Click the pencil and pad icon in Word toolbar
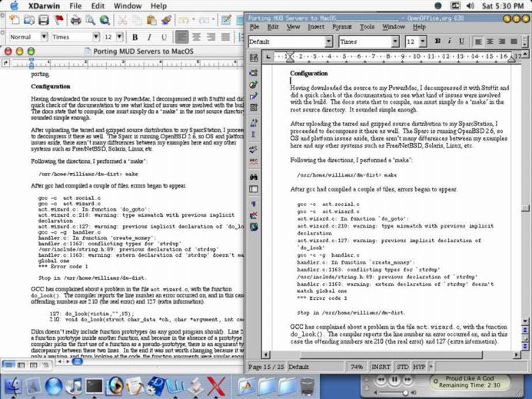 pyautogui.click(x=226, y=20)
